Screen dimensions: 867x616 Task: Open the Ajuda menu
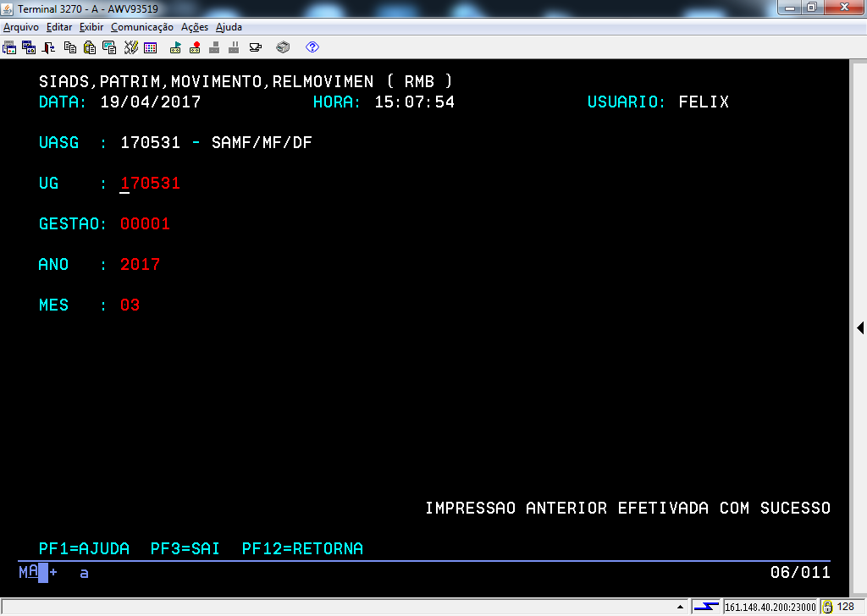[x=229, y=27]
